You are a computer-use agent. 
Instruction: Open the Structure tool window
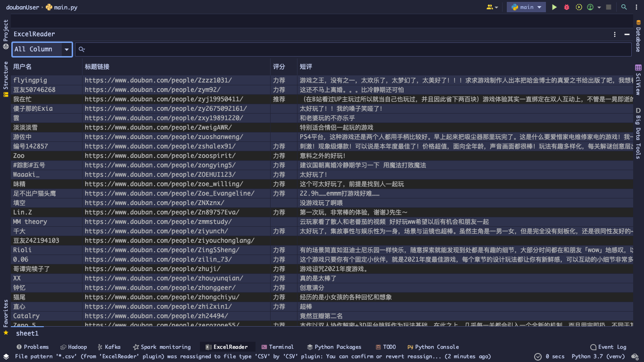6,79
